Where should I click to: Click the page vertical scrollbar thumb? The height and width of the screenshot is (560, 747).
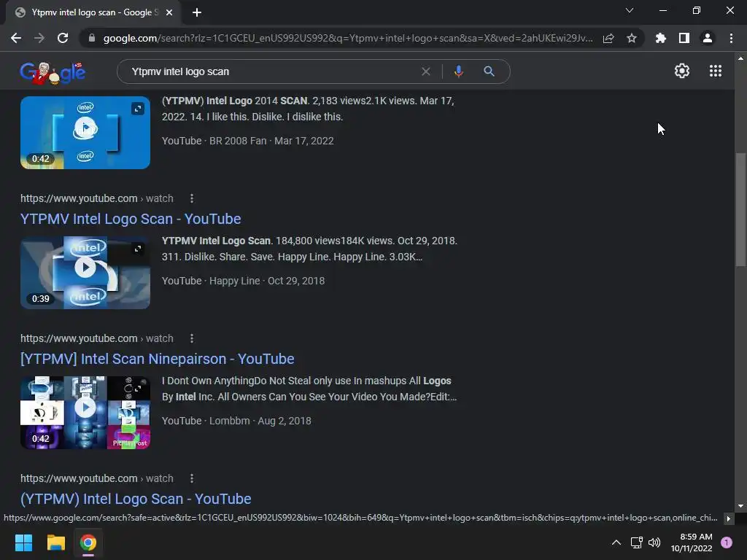740,209
